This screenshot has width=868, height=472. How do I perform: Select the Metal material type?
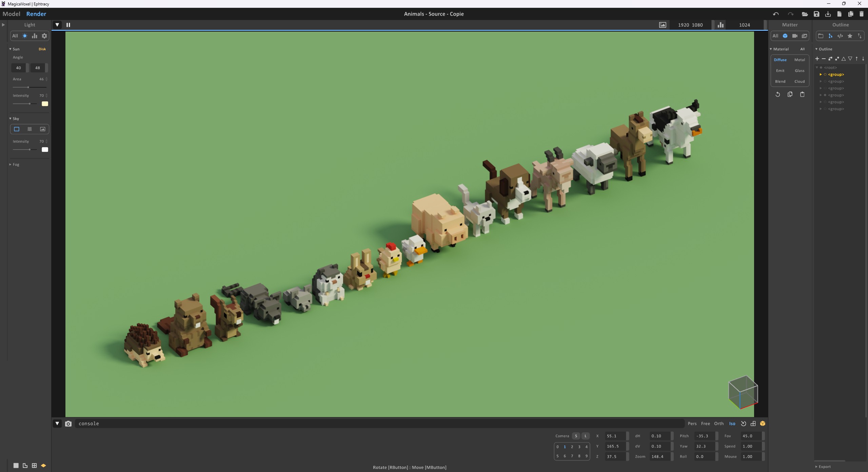click(799, 60)
